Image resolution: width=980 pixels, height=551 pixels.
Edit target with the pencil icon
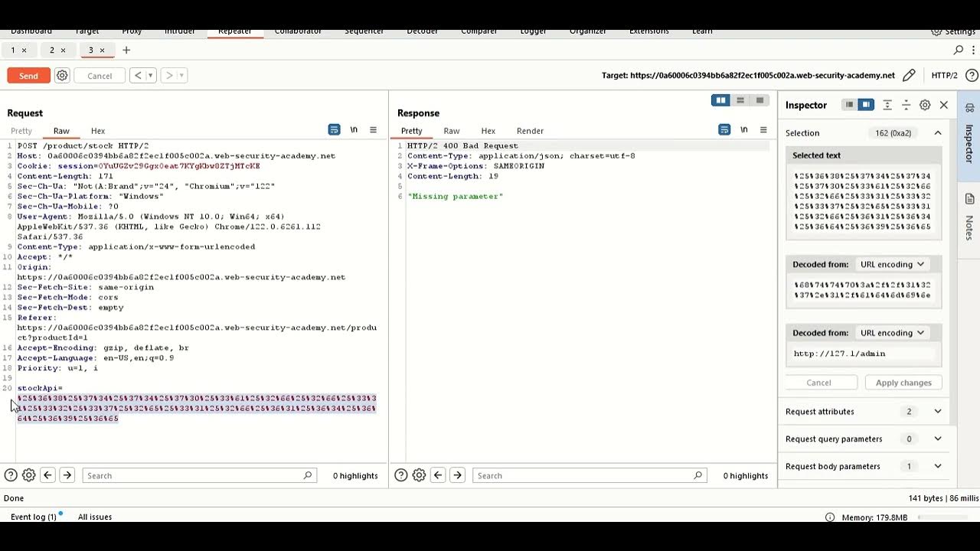pyautogui.click(x=909, y=76)
